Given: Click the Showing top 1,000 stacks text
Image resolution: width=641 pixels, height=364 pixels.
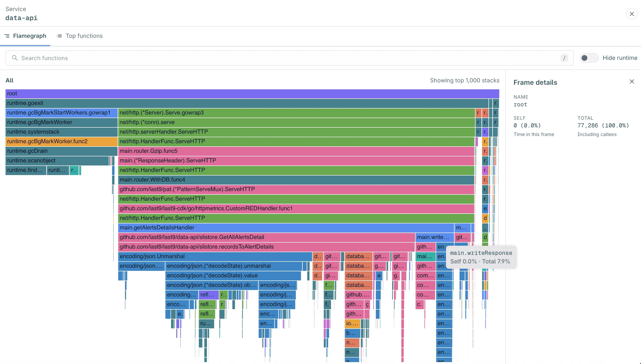Looking at the screenshot, I should [x=464, y=80].
